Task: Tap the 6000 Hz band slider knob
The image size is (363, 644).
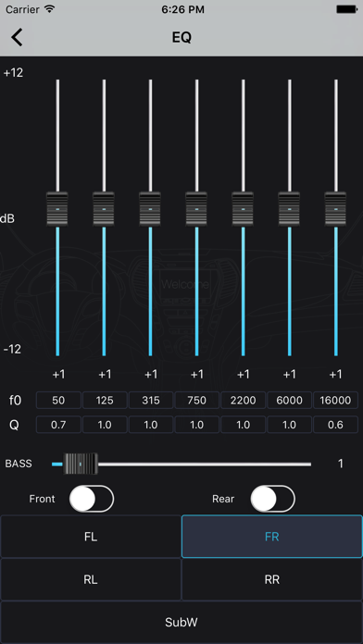Action: pyautogui.click(x=290, y=209)
